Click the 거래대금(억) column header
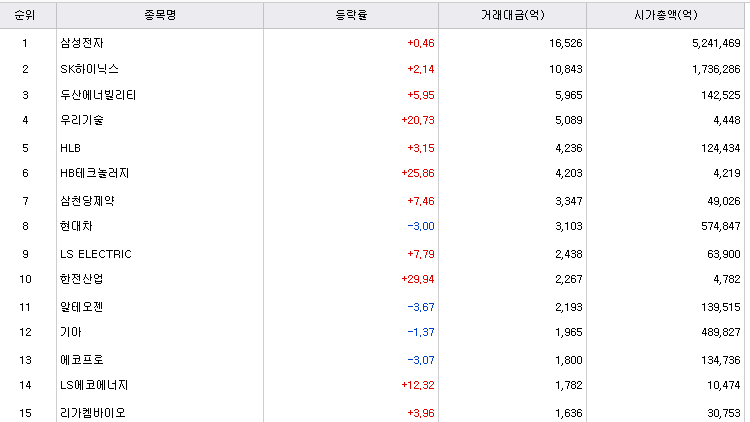This screenshot has width=750, height=422. (x=513, y=15)
